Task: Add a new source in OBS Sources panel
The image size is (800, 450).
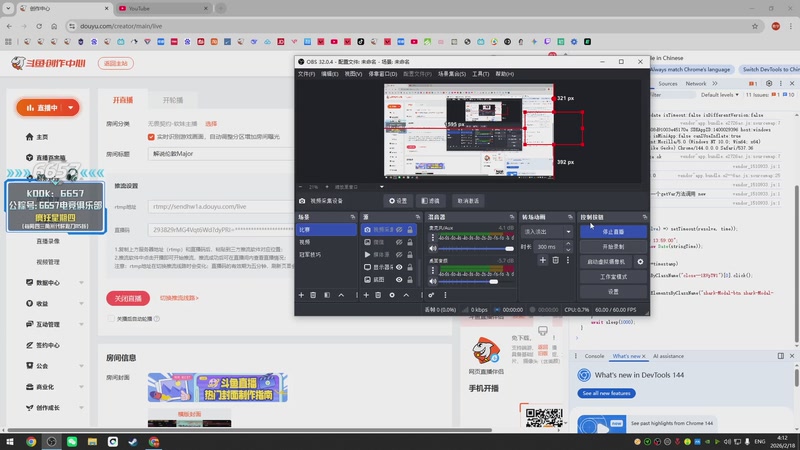Action: pos(366,295)
